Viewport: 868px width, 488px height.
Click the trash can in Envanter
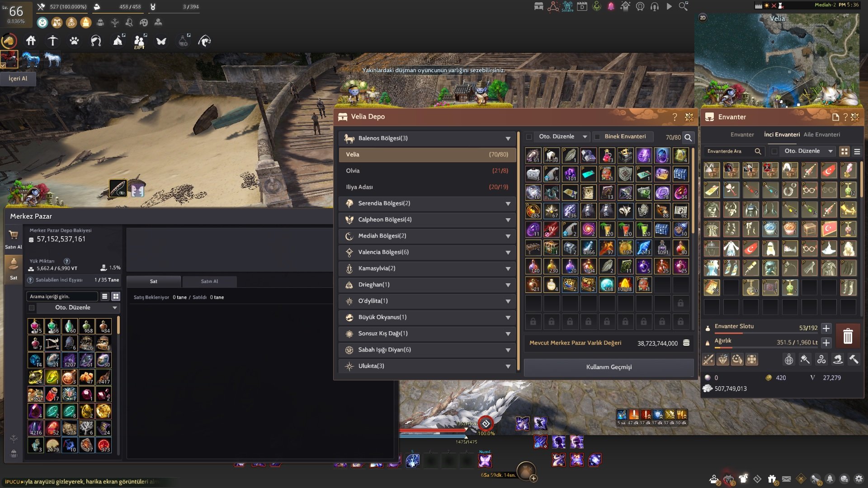point(848,336)
